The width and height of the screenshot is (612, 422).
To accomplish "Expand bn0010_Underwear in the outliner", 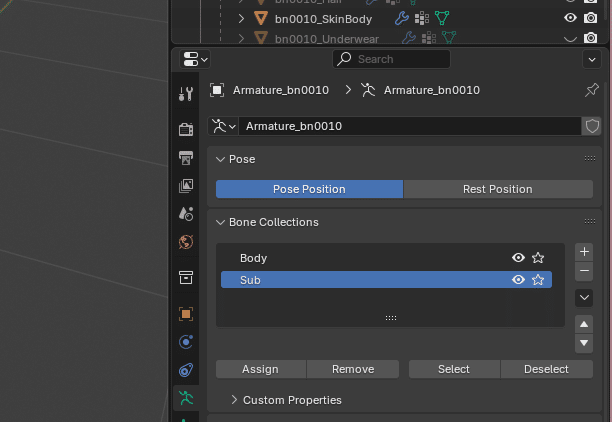I will pyautogui.click(x=241, y=39).
